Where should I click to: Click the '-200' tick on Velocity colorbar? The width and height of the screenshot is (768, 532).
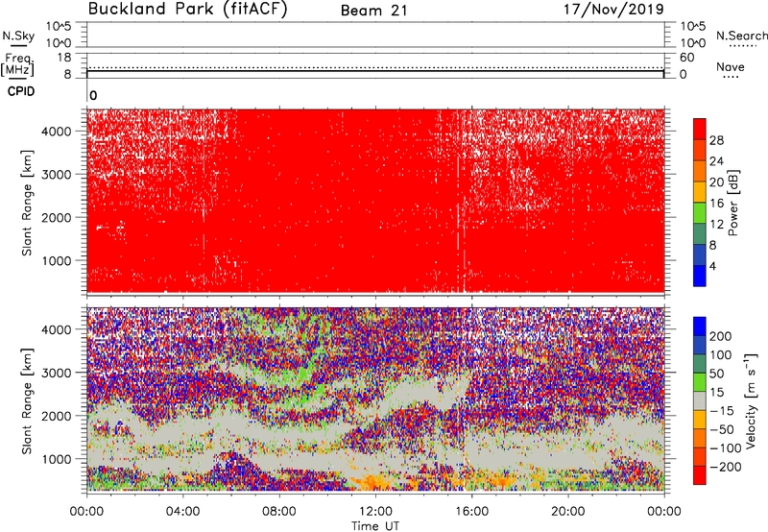[x=726, y=467]
